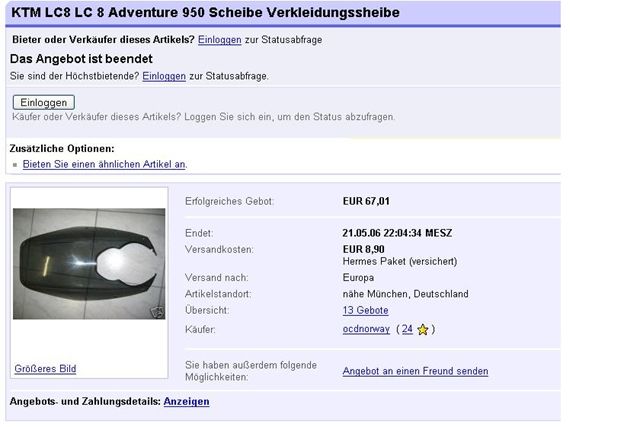This screenshot has width=640, height=427.
Task: Click Einloggen link beside 'Höchstbietende' question
Action: (163, 76)
